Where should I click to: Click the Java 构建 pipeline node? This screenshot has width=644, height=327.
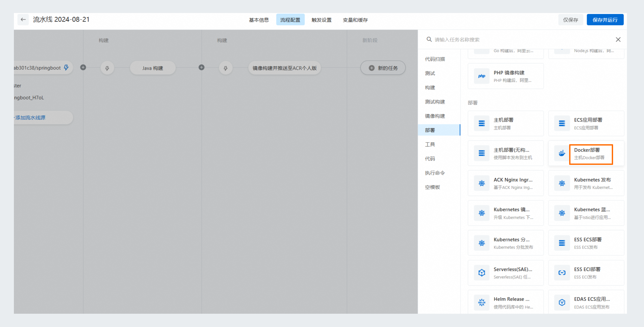pos(153,68)
